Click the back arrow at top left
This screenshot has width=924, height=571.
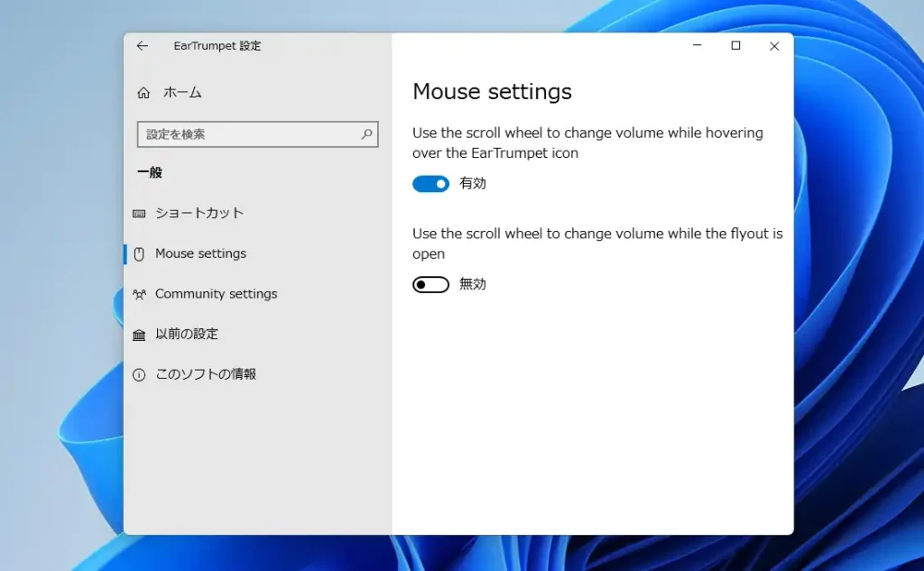coord(142,46)
